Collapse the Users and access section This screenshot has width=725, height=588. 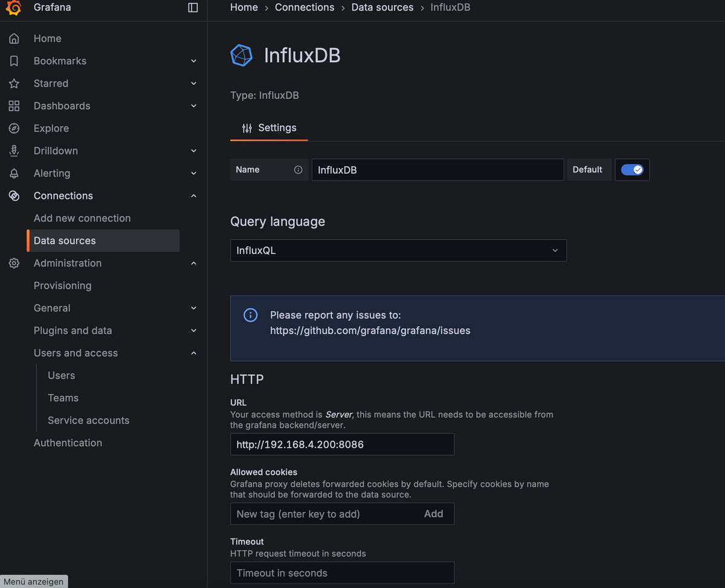(x=193, y=353)
